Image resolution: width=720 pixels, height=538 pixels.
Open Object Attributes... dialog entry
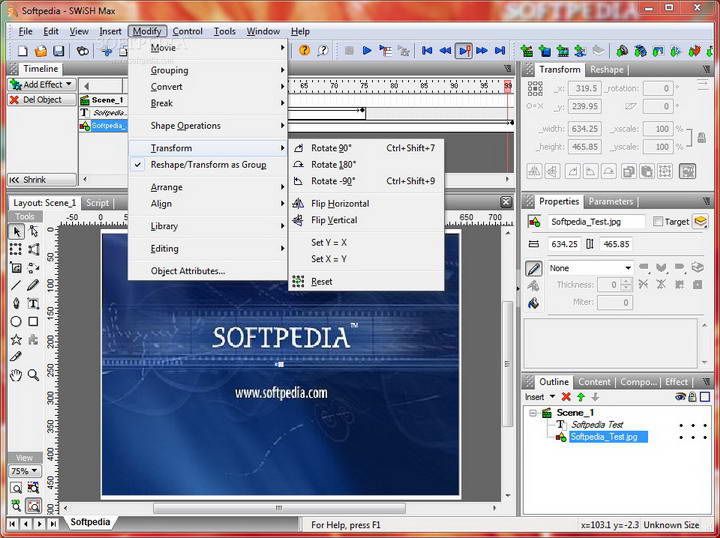pyautogui.click(x=208, y=271)
